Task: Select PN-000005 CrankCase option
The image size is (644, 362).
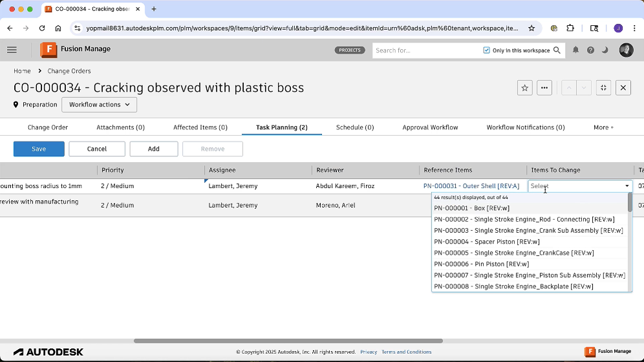Action: (530, 253)
